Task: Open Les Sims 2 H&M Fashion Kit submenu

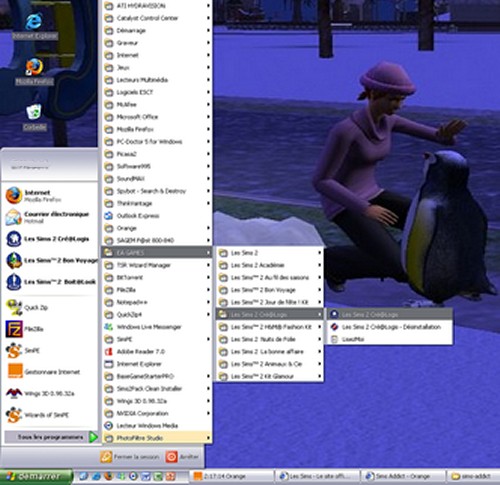Action: pyautogui.click(x=270, y=327)
